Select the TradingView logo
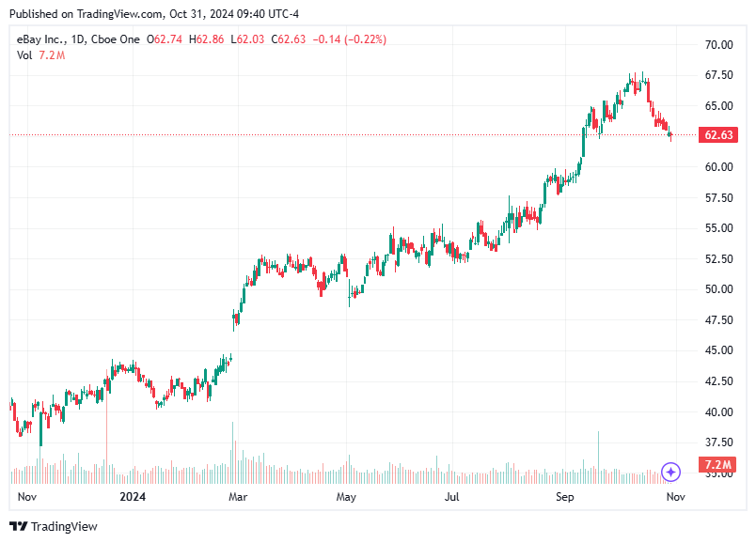The width and height of the screenshot is (756, 543). pos(19,526)
